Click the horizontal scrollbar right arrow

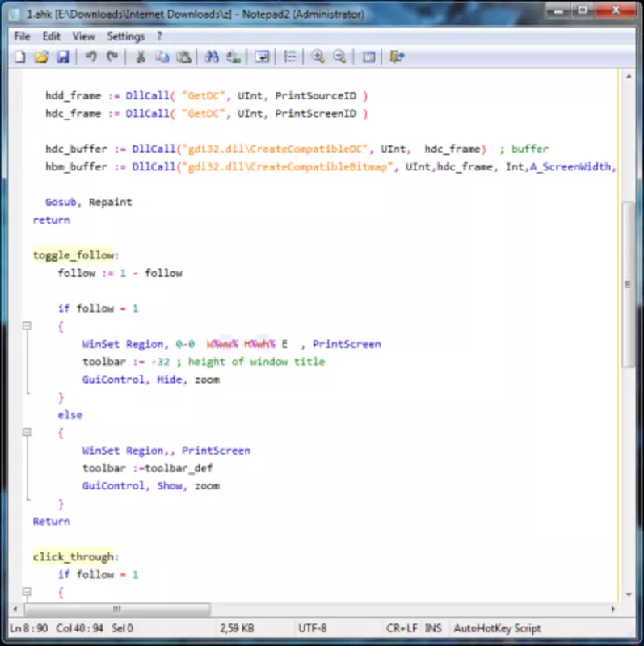(x=612, y=609)
